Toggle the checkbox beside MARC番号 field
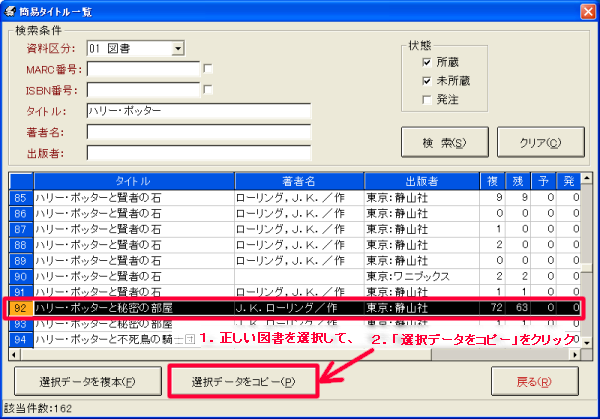600x419 pixels. tap(208, 69)
